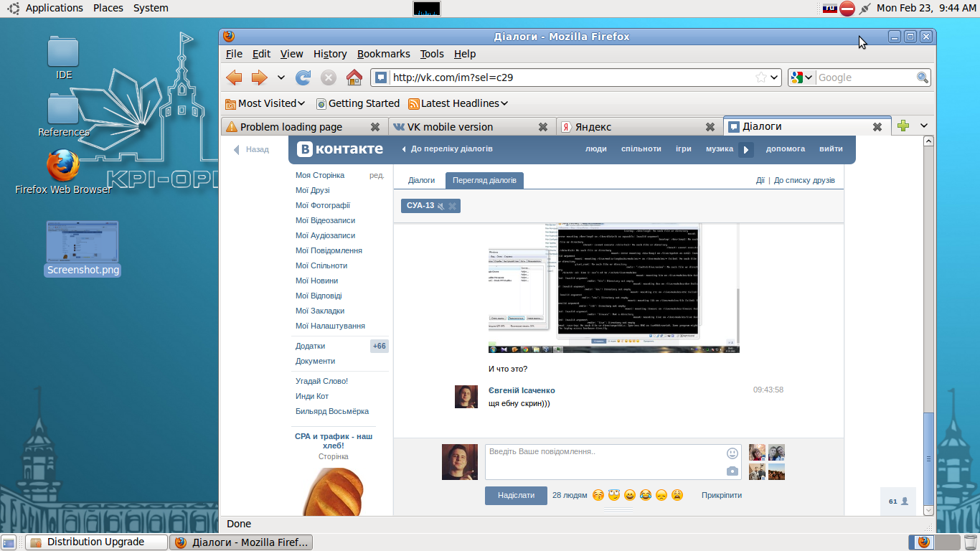Screen dimensions: 980x551
Task: Switch to the Яндекс tab
Action: click(639, 127)
